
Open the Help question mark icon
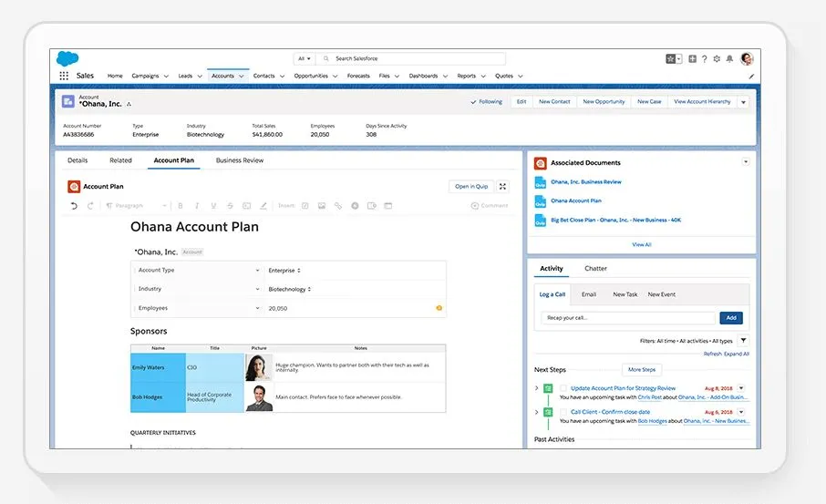(705, 59)
